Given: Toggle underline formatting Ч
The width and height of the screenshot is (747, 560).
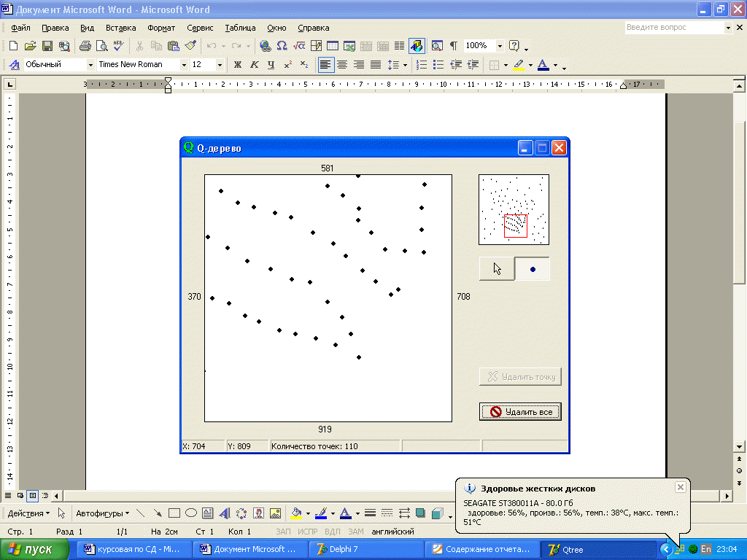Looking at the screenshot, I should (x=271, y=65).
